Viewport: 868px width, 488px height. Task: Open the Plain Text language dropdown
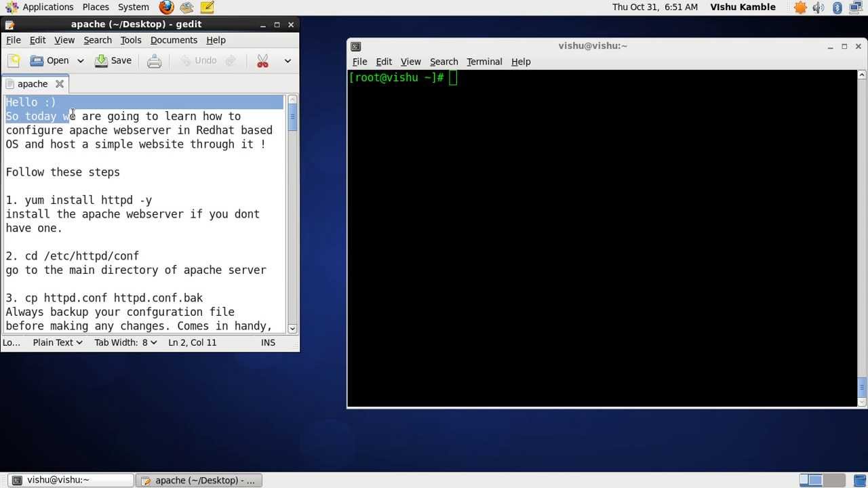point(58,342)
